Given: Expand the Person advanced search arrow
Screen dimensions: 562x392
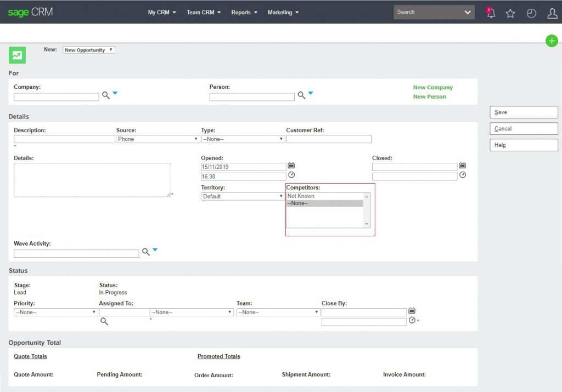Looking at the screenshot, I should tap(311, 93).
